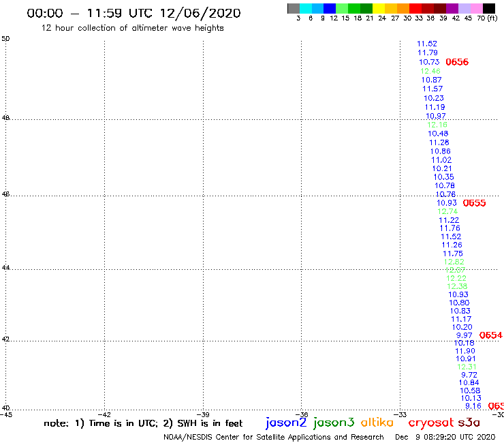Select the cryosat legend label

[x=430, y=423]
